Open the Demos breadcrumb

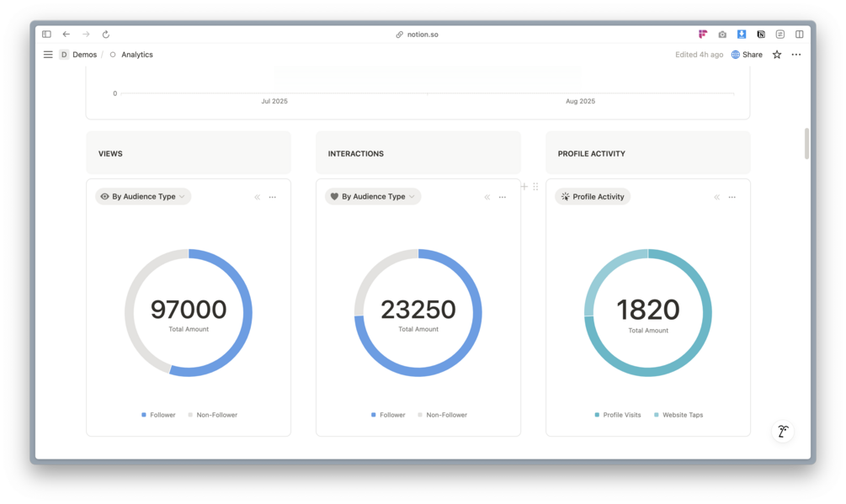tap(79, 55)
